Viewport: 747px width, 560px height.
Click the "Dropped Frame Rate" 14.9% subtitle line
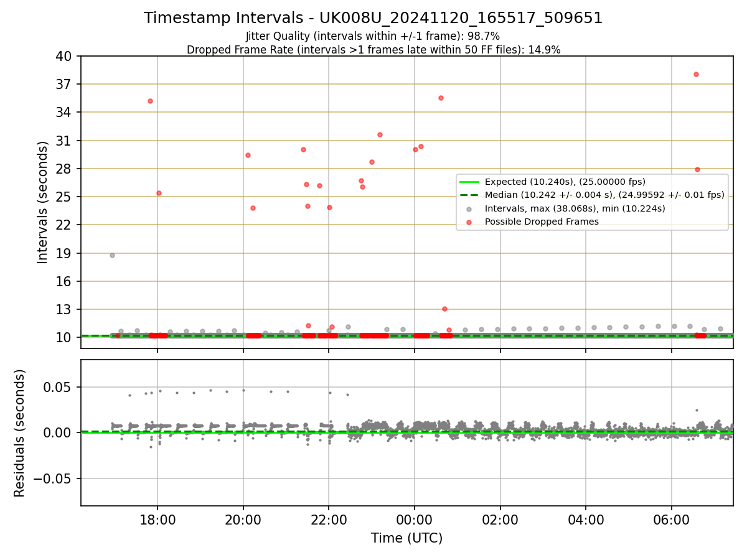click(x=374, y=50)
